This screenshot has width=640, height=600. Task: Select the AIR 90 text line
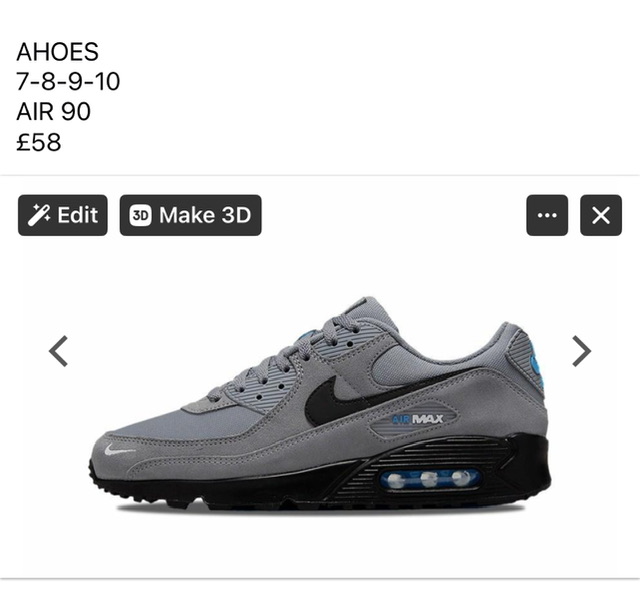(53, 111)
